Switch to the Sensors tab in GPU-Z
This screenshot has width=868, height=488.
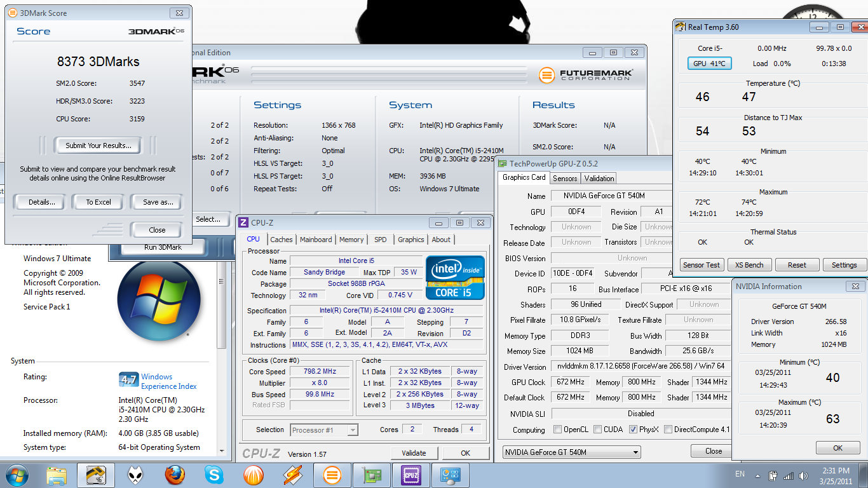(x=565, y=179)
